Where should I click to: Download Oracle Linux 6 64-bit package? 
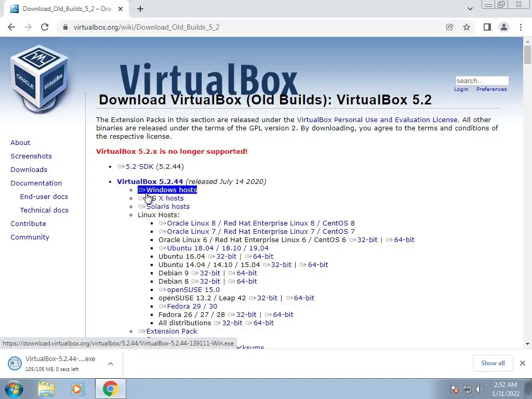(x=401, y=240)
